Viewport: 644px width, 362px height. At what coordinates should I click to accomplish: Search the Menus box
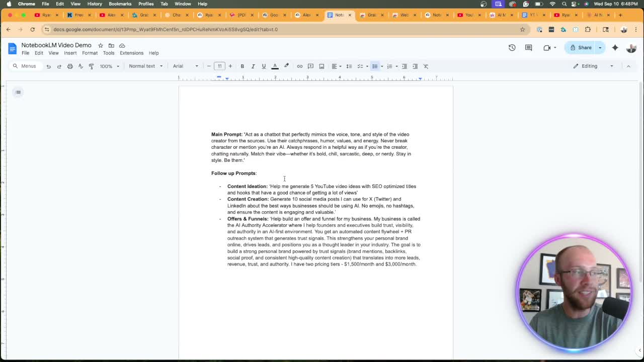point(25,66)
